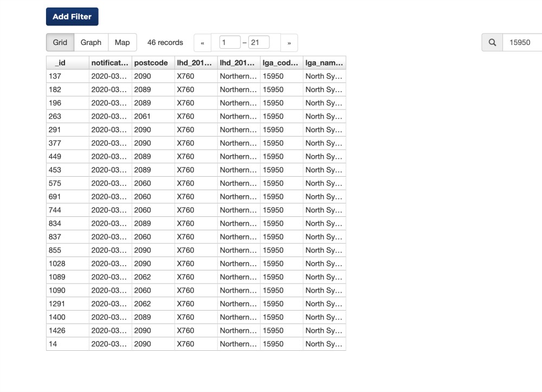Image resolution: width=542 pixels, height=392 pixels.
Task: Sort by the postcode column header
Action: [x=153, y=62]
